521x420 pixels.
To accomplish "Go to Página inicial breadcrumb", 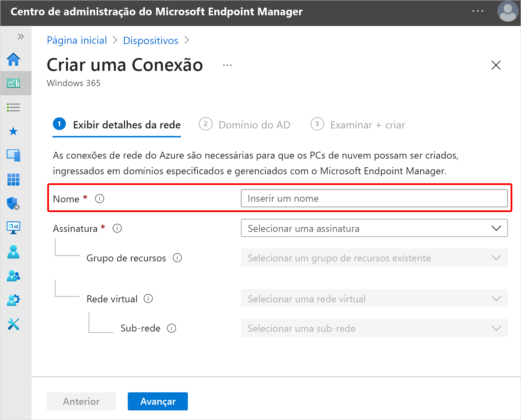I will [x=77, y=40].
